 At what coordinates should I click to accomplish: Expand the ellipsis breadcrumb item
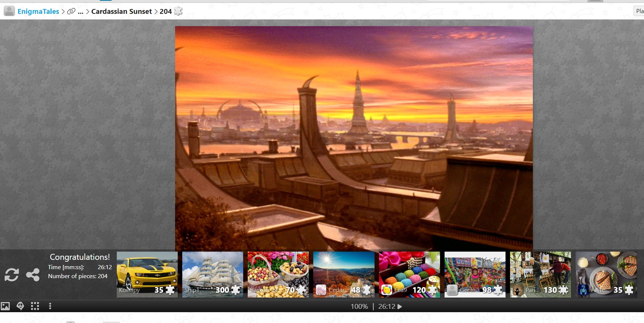tap(80, 12)
